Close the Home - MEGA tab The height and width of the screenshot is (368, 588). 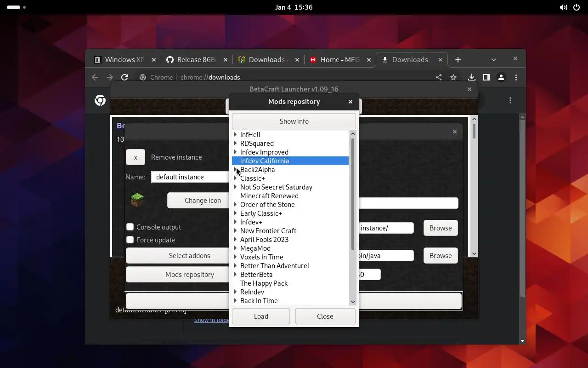click(369, 60)
